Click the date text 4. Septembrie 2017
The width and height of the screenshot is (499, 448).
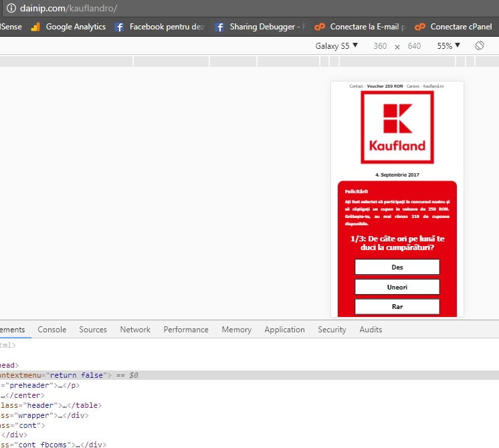pyautogui.click(x=397, y=175)
